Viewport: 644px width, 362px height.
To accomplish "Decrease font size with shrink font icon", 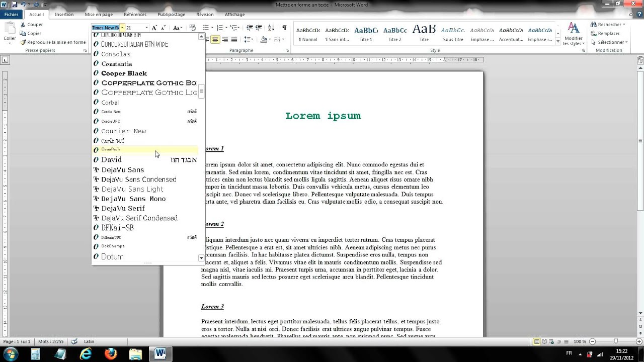I will [x=163, y=28].
